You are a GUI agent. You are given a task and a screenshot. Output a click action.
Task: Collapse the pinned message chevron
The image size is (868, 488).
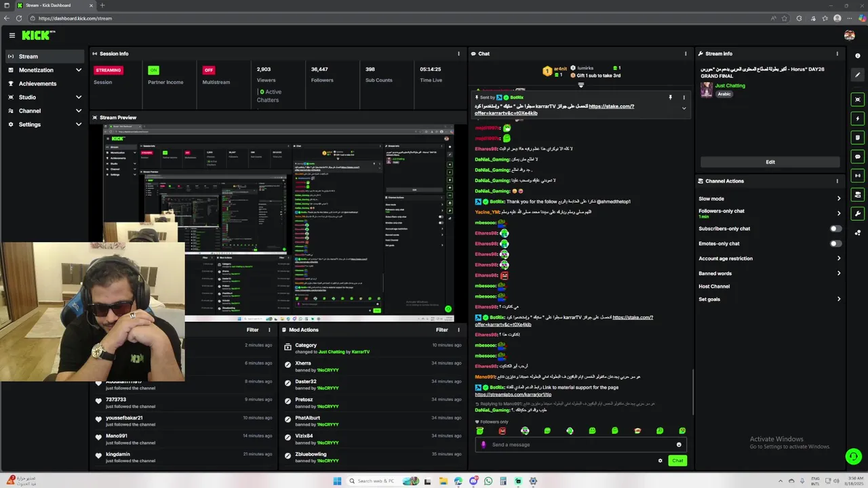coord(684,108)
